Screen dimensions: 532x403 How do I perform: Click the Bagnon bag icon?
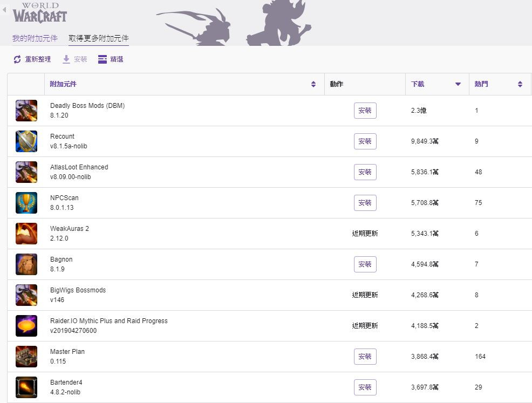click(x=26, y=264)
